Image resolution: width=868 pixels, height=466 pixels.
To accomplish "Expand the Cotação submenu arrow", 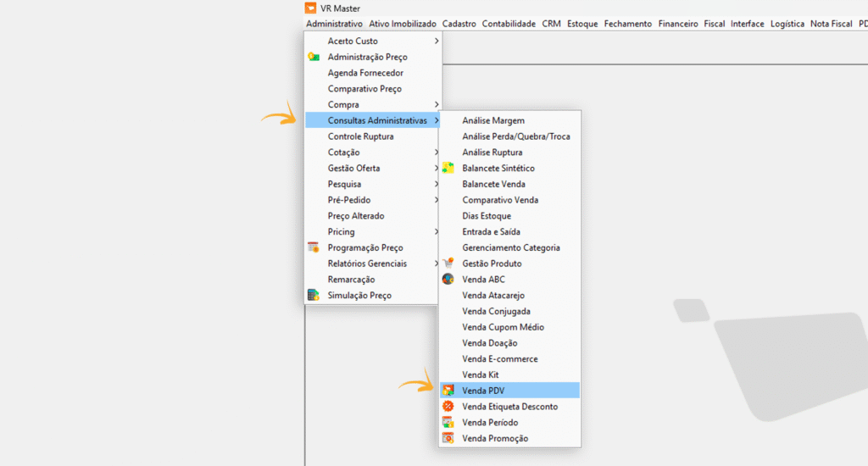I will [437, 153].
